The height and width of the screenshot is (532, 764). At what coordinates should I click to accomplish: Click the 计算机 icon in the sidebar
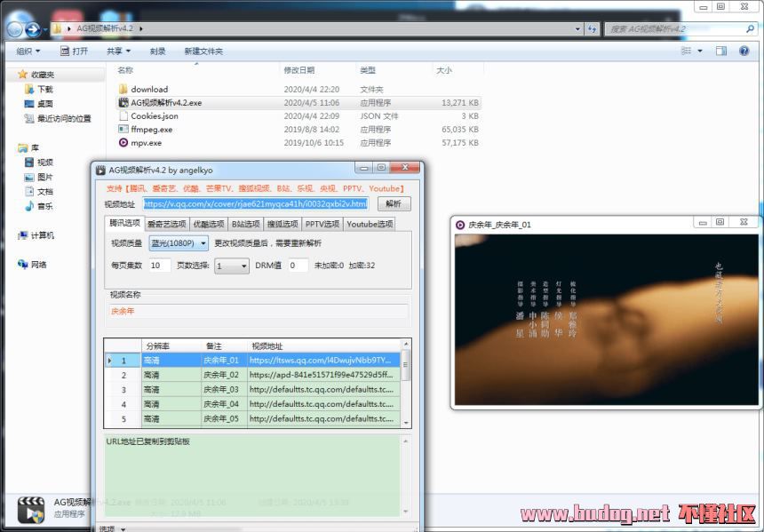pyautogui.click(x=22, y=235)
